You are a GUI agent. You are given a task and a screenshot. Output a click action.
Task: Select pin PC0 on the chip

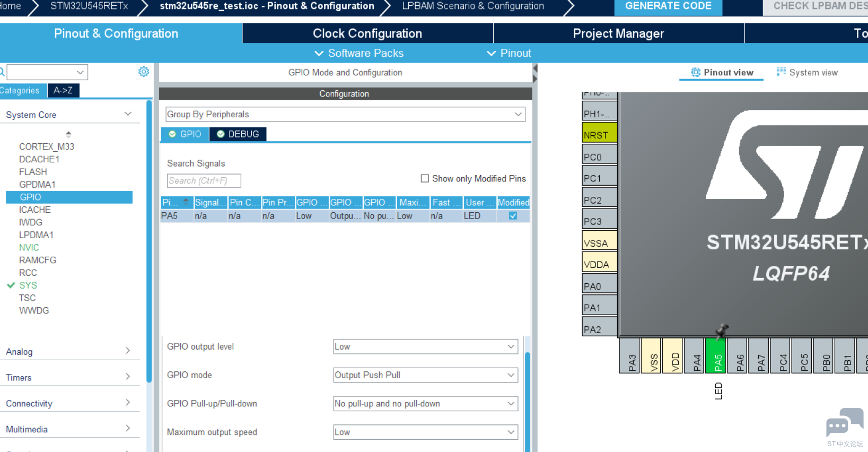[x=600, y=154]
